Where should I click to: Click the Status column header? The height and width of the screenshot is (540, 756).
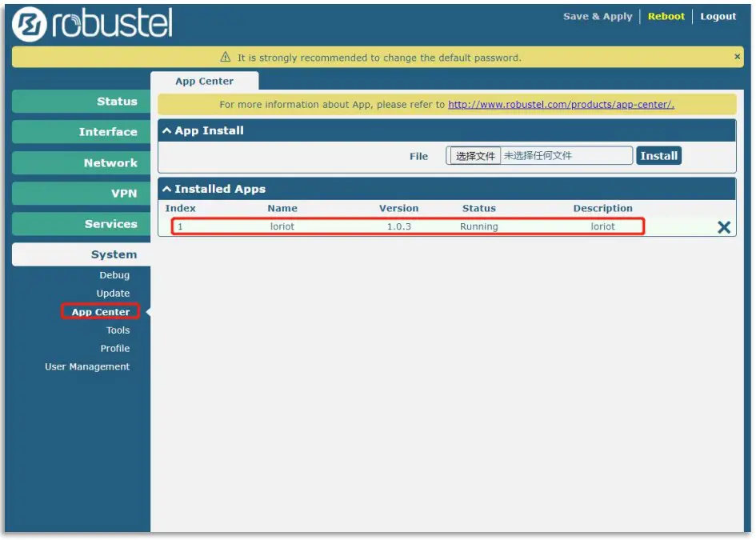(x=478, y=208)
